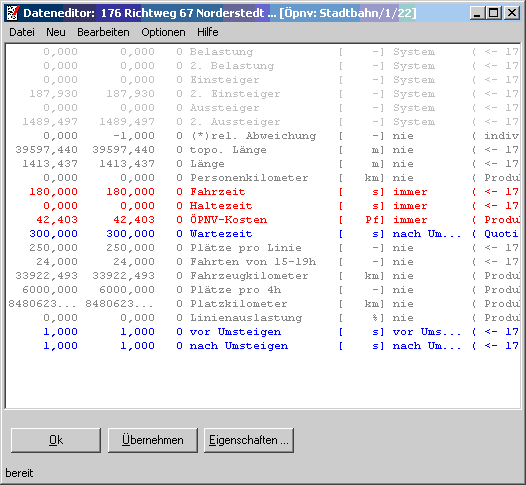Select the Personenkilometer row
Viewport: 526px width, 485px height.
pyautogui.click(x=263, y=178)
